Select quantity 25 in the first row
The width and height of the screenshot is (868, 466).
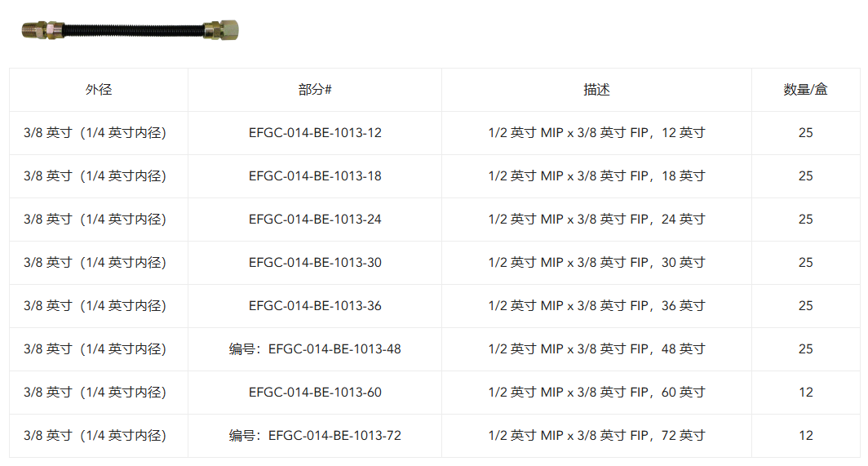(805, 133)
